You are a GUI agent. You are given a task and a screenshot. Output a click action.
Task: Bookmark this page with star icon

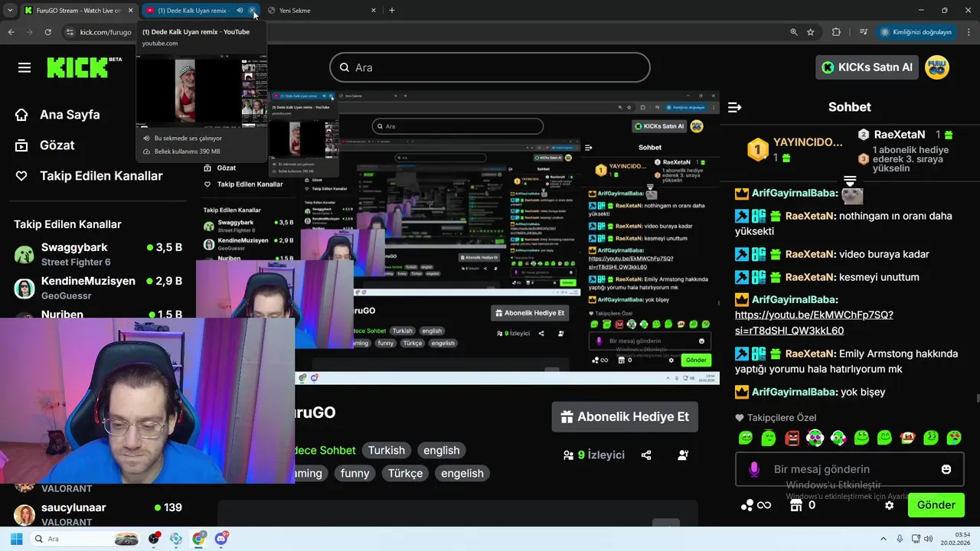[810, 32]
